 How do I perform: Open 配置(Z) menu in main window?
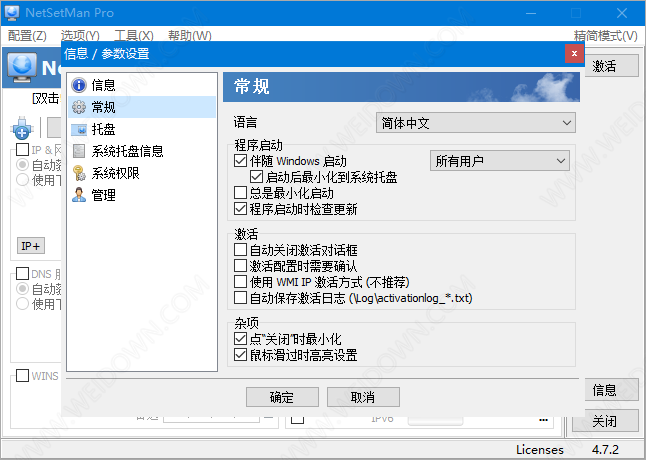pyautogui.click(x=27, y=36)
